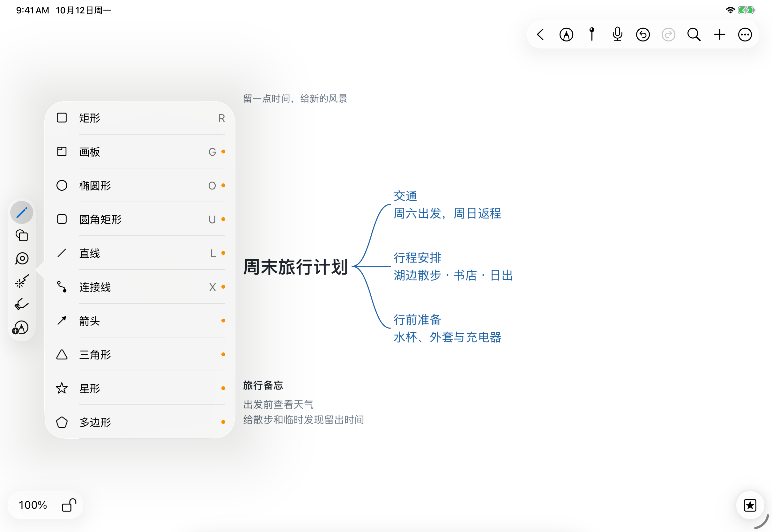This screenshot has height=532, width=772.
Task: Open the favorites star button at bottom right
Action: pos(750,505)
